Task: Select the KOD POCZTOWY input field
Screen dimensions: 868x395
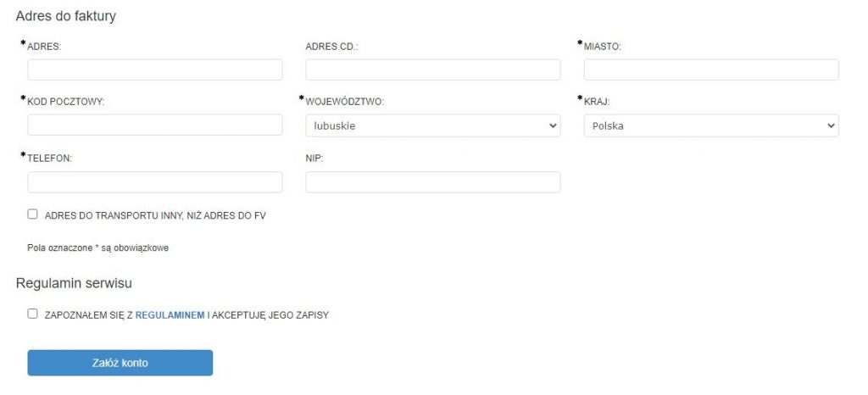Action: (x=155, y=125)
